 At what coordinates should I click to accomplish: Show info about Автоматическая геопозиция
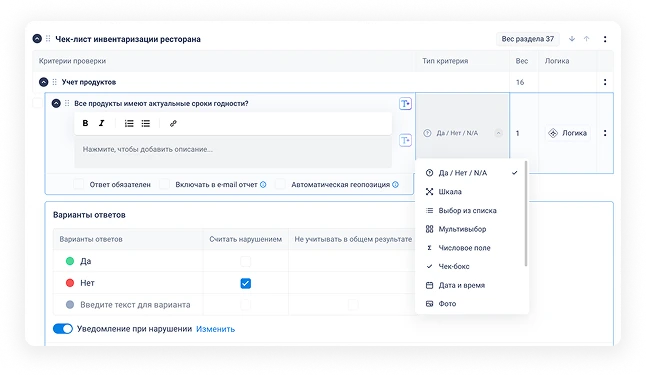396,185
